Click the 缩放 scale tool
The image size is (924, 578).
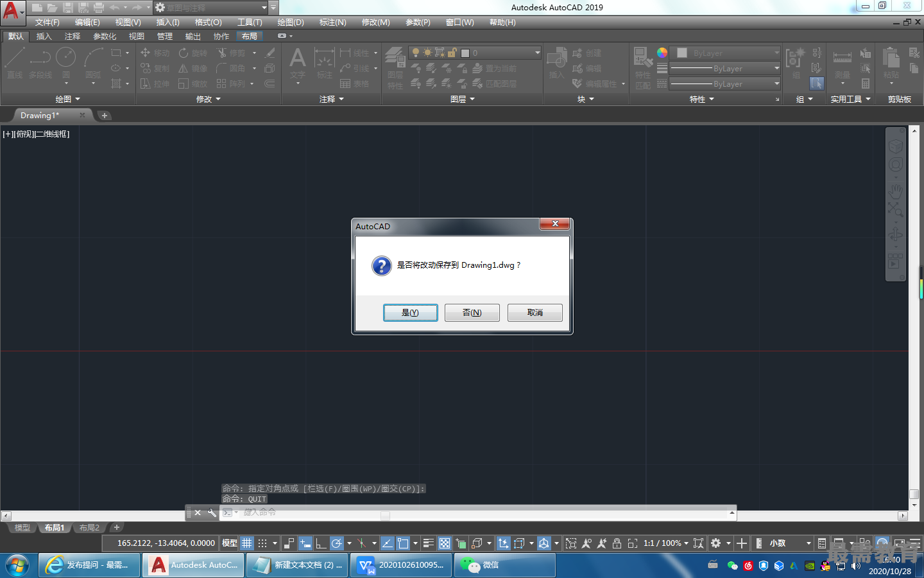(x=193, y=83)
